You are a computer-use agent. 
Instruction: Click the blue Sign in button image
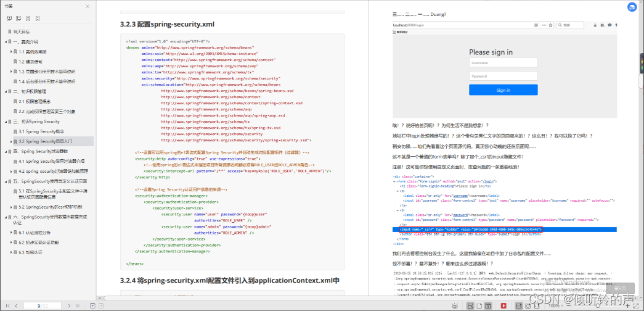(503, 90)
